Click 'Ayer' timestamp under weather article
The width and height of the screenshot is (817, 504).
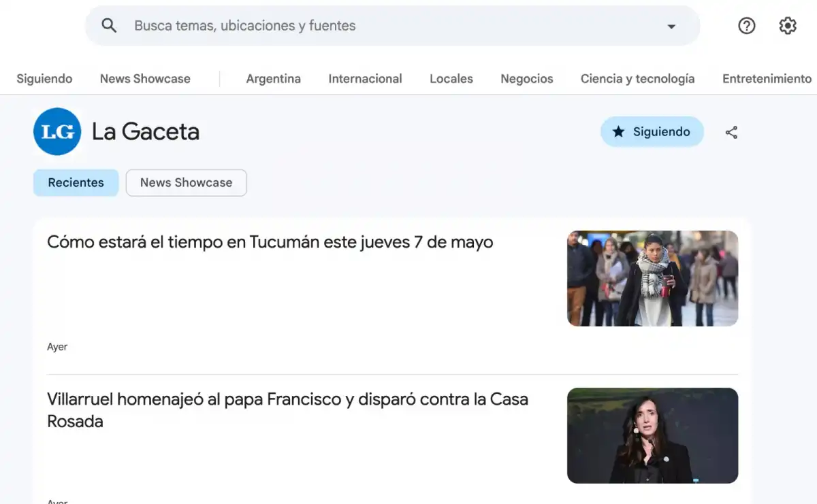57,347
